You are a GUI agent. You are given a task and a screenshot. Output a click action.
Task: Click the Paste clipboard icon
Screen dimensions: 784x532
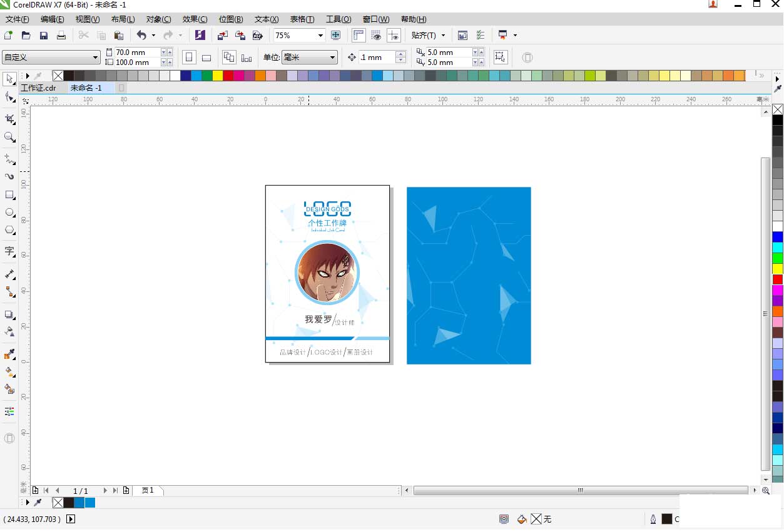coord(119,36)
